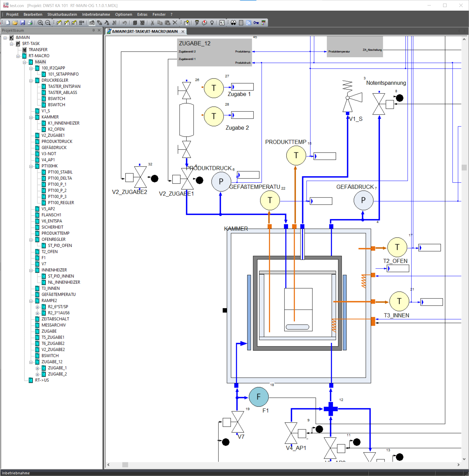Click the clipboard paste icon
The image size is (469, 476).
point(167,23)
